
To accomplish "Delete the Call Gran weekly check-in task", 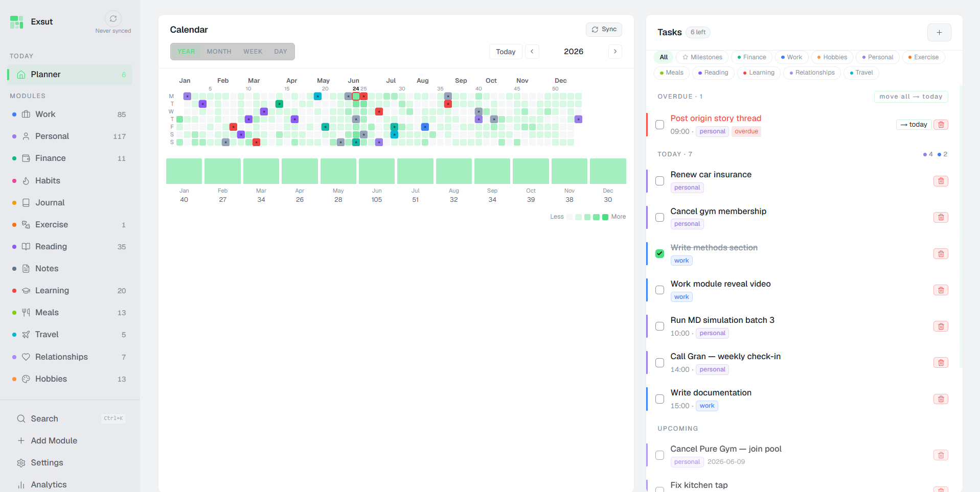I will [941, 362].
